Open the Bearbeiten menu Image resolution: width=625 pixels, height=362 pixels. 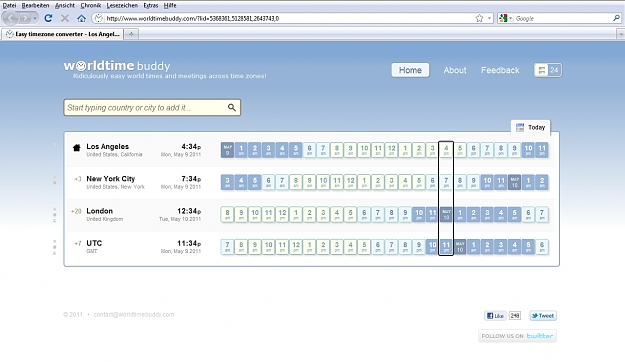click(35, 5)
